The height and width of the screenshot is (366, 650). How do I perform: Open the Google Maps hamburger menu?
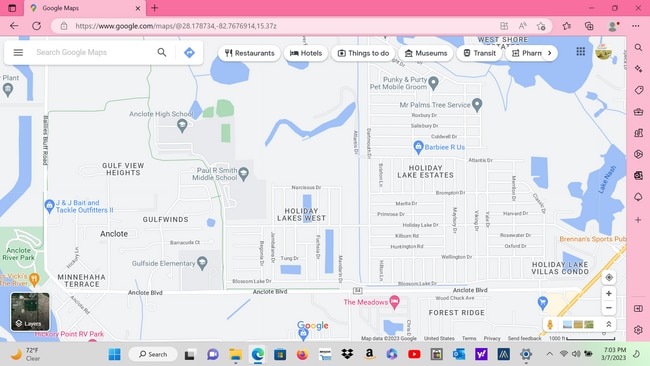[x=18, y=53]
